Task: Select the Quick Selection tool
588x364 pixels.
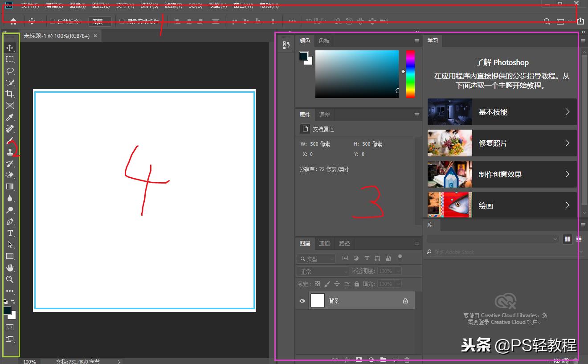Action: [10, 82]
